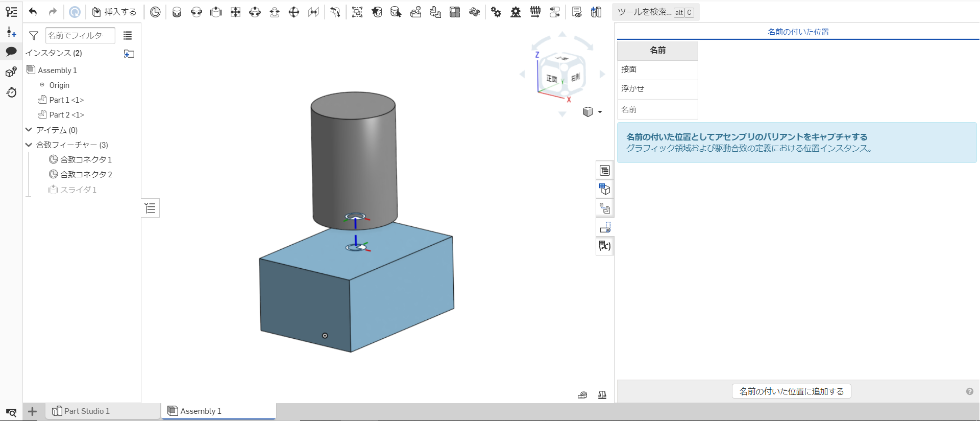Select the revolute mate tool
Viewport: 980px width, 421px height.
click(196, 12)
